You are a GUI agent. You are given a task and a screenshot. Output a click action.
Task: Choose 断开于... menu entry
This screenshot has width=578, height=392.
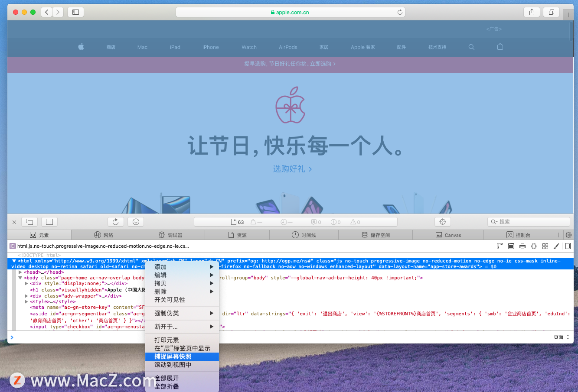182,327
